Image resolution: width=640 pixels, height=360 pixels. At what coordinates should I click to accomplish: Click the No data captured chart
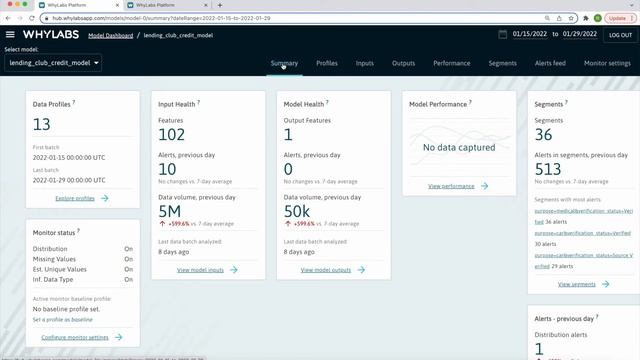pyautogui.click(x=459, y=147)
